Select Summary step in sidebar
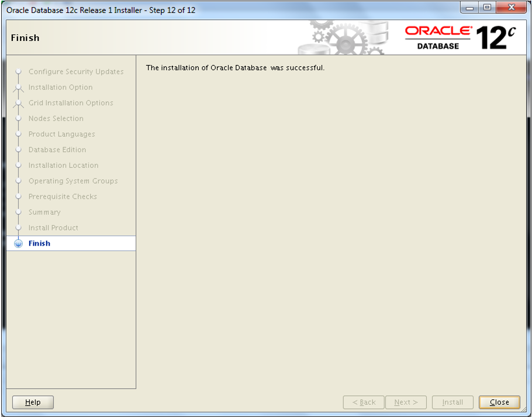The height and width of the screenshot is (417, 532). [x=44, y=212]
